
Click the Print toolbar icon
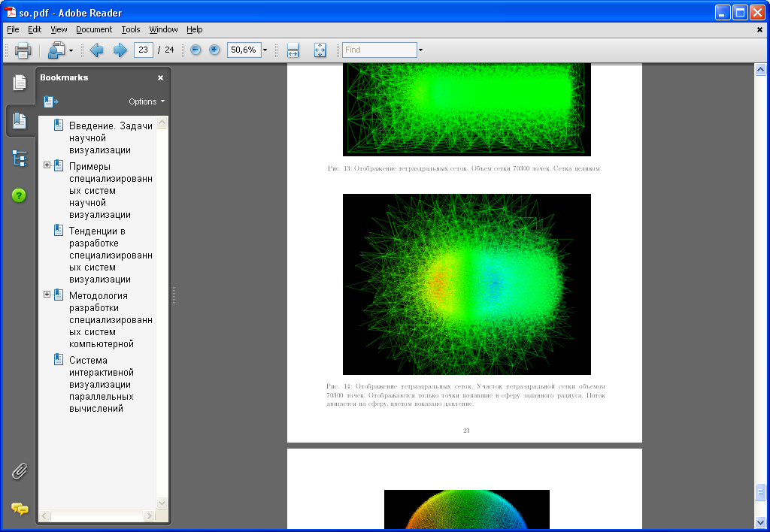(23, 50)
